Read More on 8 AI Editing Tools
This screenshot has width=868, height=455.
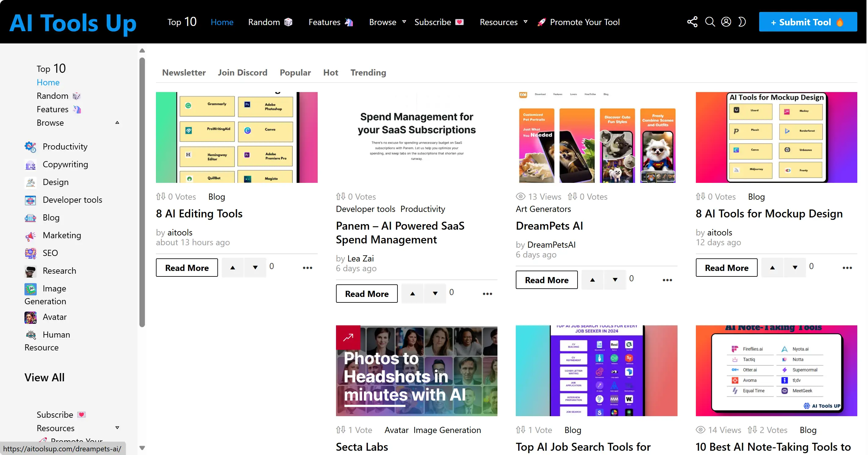187,268
